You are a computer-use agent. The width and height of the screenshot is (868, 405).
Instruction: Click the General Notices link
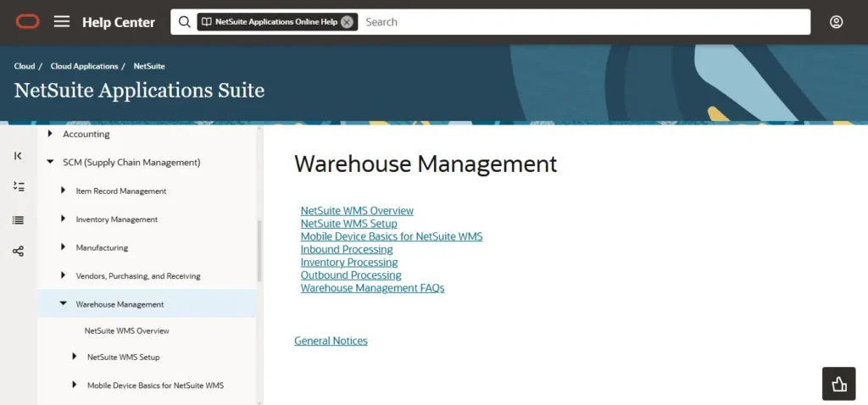point(331,341)
